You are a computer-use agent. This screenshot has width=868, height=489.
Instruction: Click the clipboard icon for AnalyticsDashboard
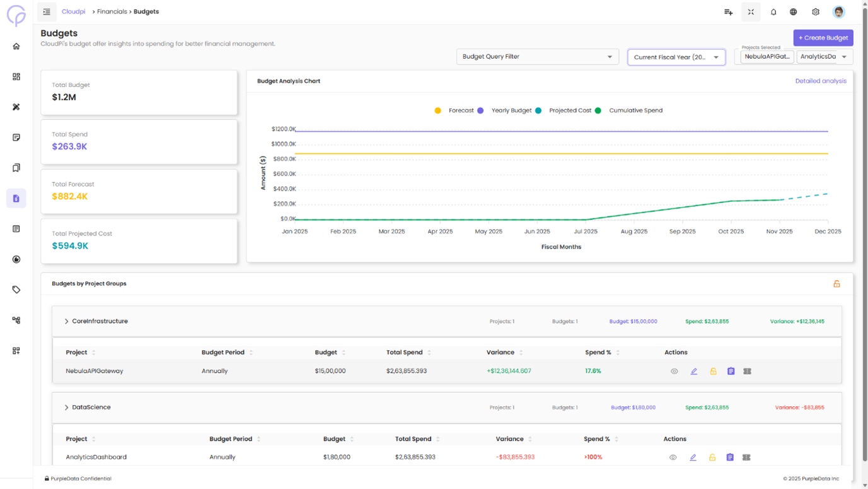point(731,457)
